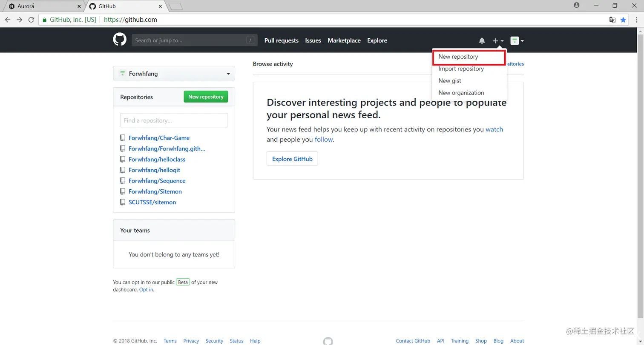Open the Training footer link

click(x=460, y=341)
